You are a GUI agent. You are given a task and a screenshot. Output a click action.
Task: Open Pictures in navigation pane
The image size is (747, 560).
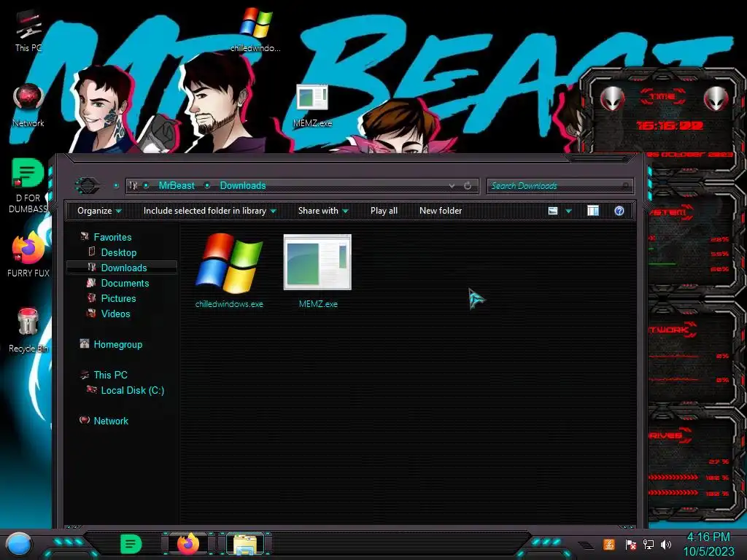pos(119,298)
